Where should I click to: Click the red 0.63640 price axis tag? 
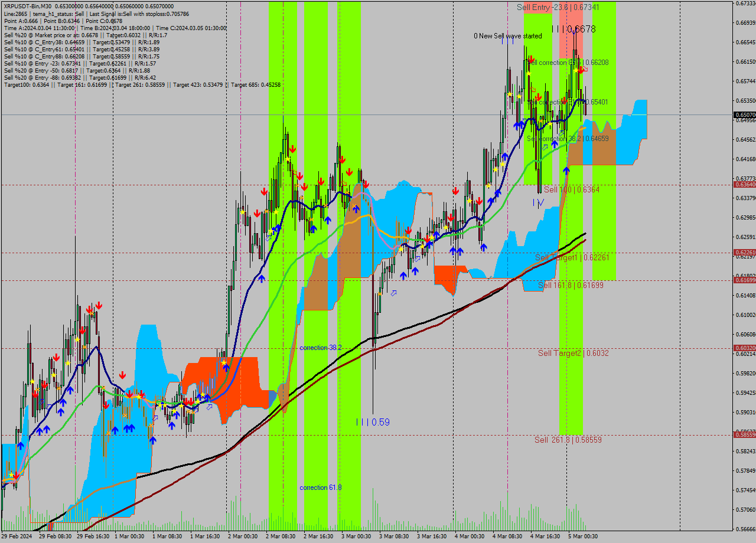pos(745,185)
